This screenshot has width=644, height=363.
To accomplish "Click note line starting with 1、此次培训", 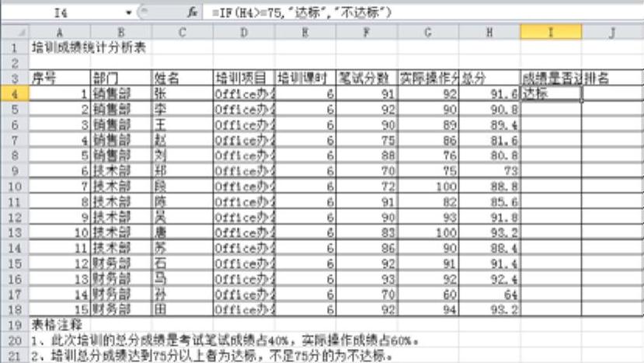I will click(x=225, y=340).
